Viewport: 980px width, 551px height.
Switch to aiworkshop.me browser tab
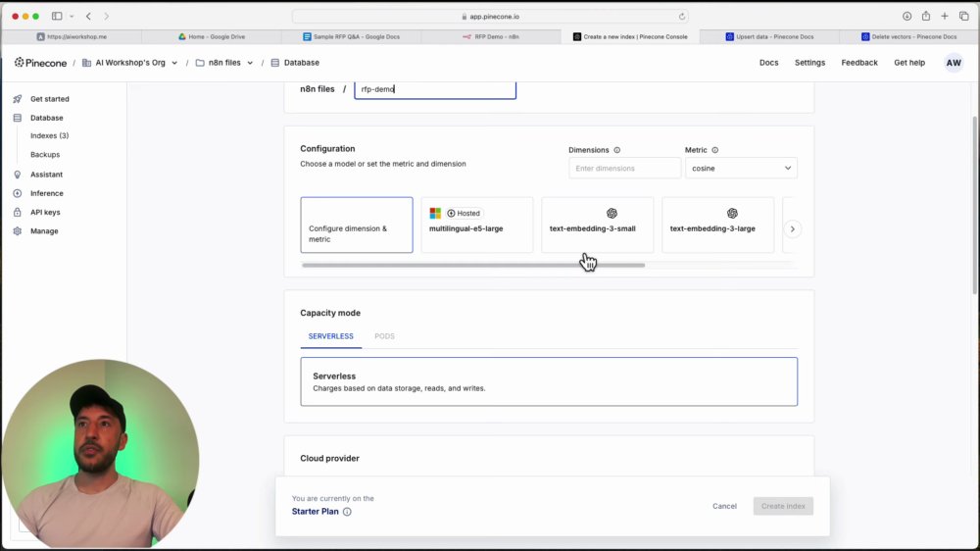[x=72, y=37]
